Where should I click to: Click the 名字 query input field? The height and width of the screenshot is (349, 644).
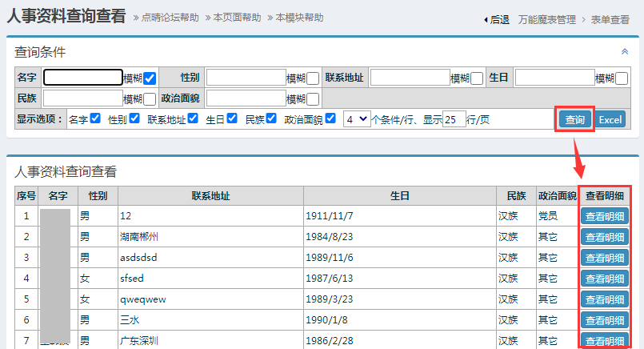pyautogui.click(x=82, y=78)
